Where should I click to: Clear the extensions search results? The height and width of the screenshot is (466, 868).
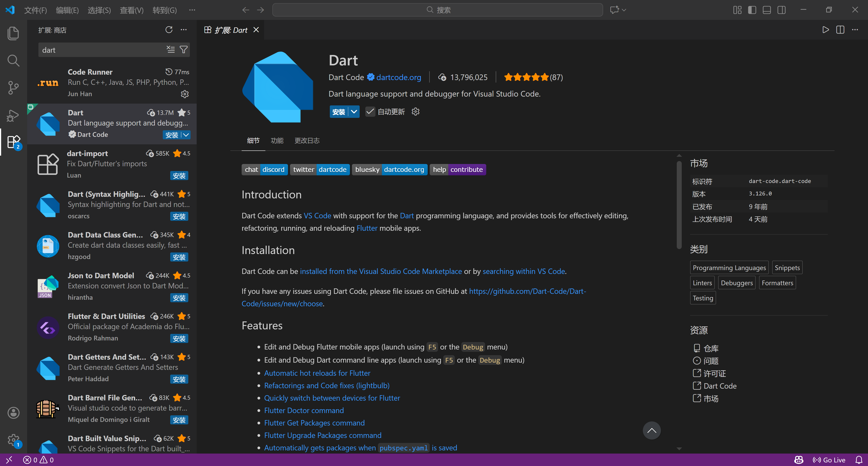[x=170, y=50]
